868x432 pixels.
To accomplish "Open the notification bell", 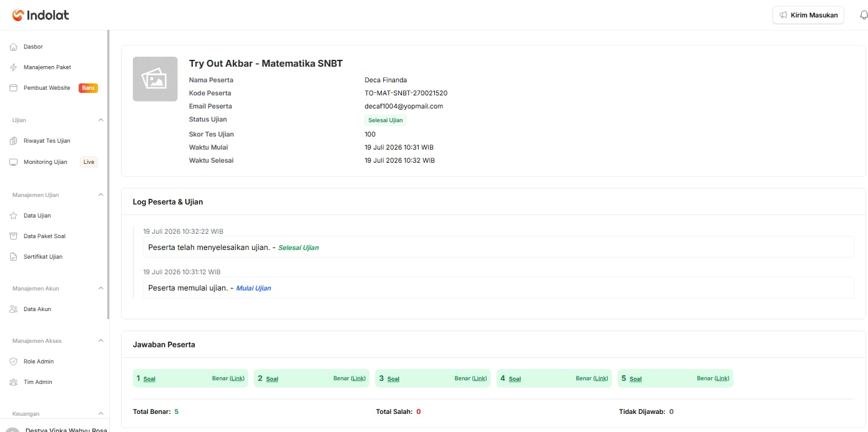I will tap(864, 15).
